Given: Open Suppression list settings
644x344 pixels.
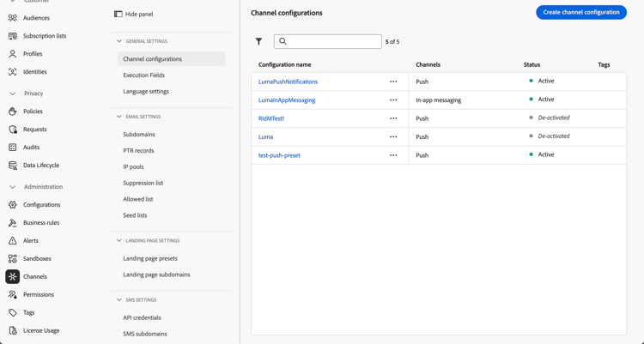Looking at the screenshot, I should (143, 183).
